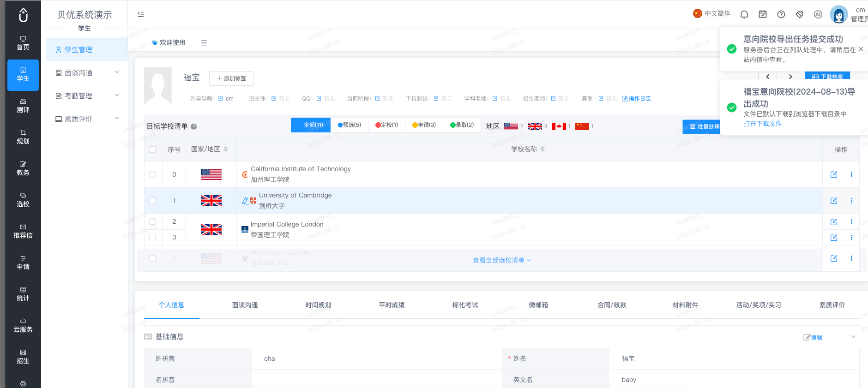The image size is (868, 388).
Task: Go to 推荐信 in left sidebar
Action: tap(23, 231)
